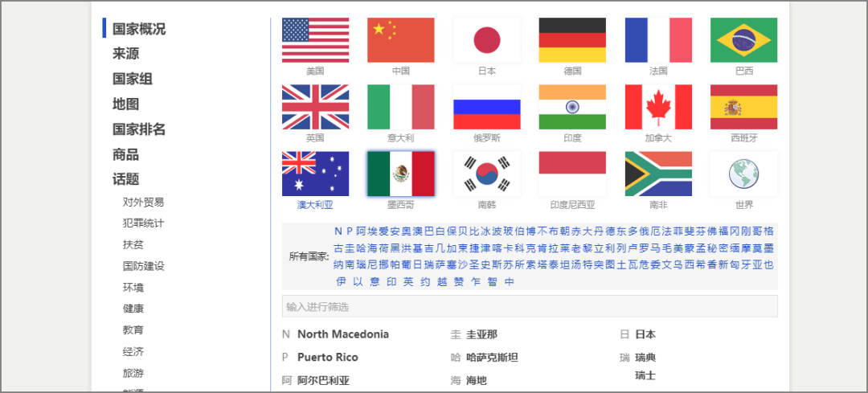Screen dimensions: 868x393
Task: Jump to index character 越
Action: point(442,282)
